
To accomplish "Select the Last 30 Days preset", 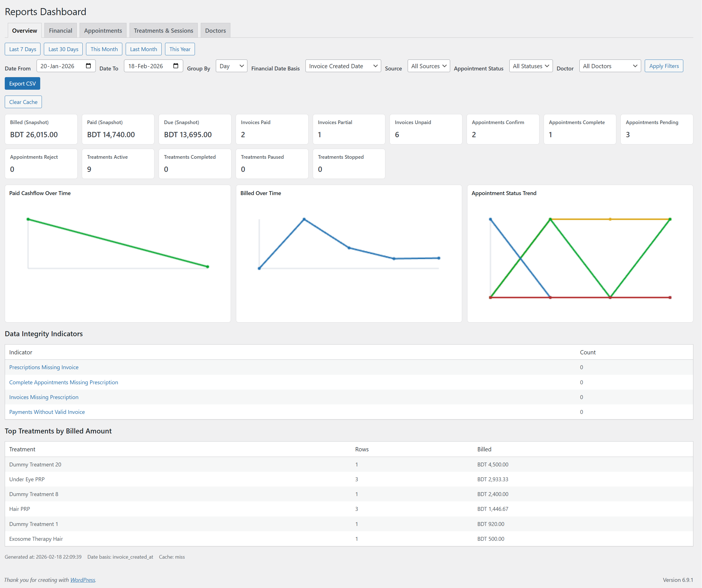I will pos(63,49).
